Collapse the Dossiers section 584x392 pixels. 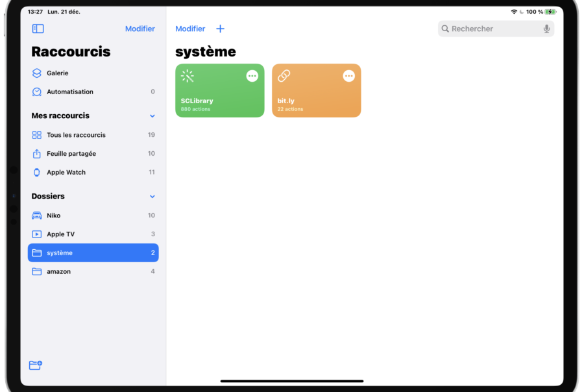[x=152, y=197]
